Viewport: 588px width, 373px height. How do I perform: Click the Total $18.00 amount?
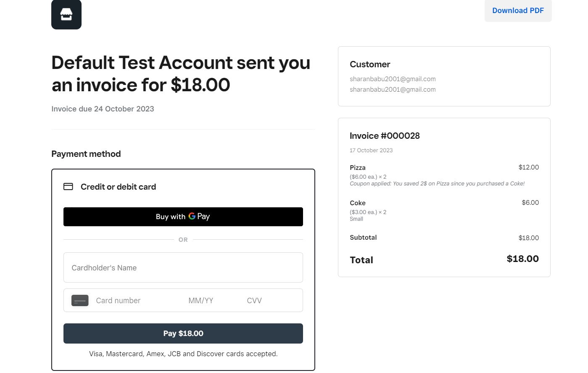tap(522, 259)
